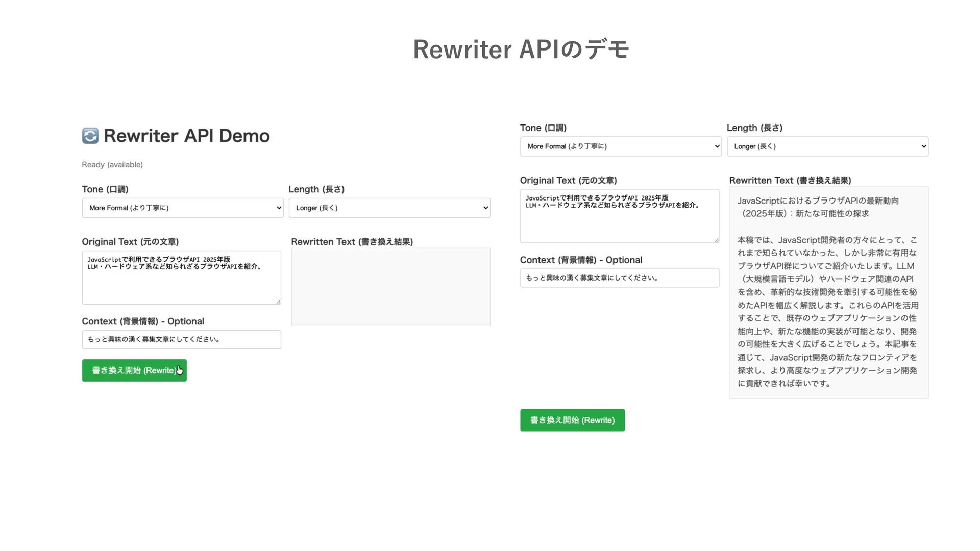Click the refresh icon beside Rewriter API Demo
Viewport: 980px width, 551px height.
[x=90, y=136]
